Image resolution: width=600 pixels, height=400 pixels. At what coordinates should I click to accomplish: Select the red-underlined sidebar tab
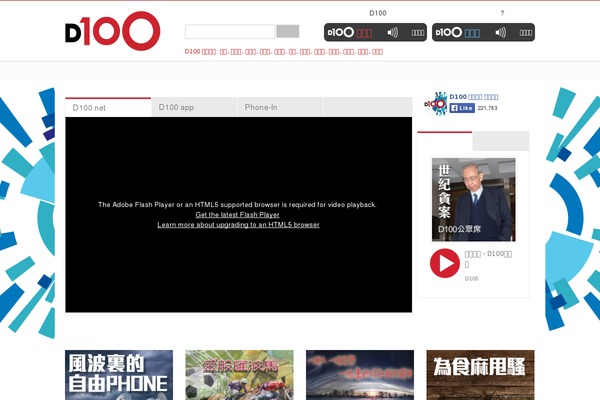click(x=445, y=141)
